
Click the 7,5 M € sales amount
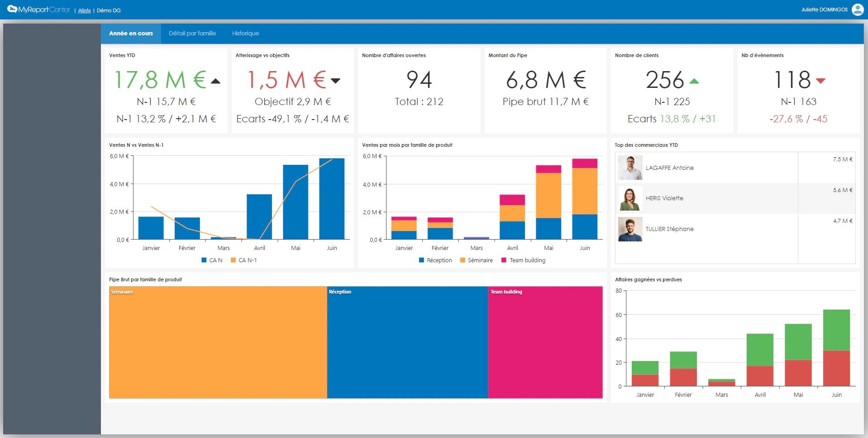[843, 159]
